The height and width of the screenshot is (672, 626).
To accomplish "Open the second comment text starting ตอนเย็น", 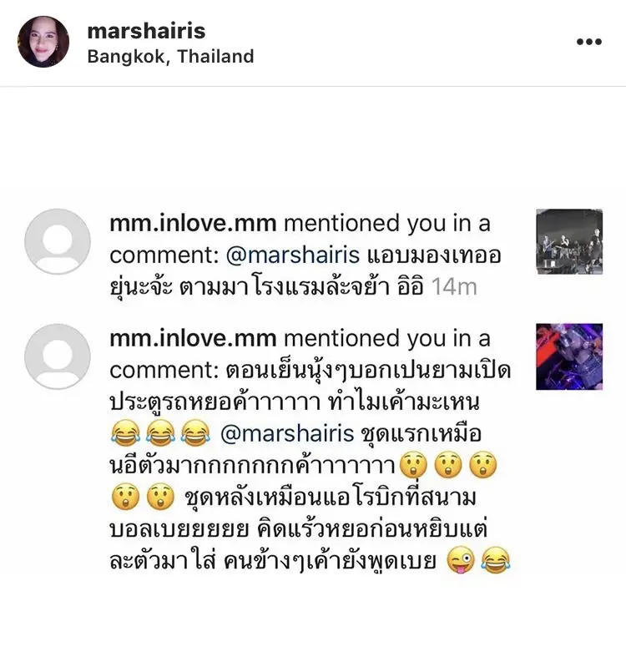I will 310,466.
